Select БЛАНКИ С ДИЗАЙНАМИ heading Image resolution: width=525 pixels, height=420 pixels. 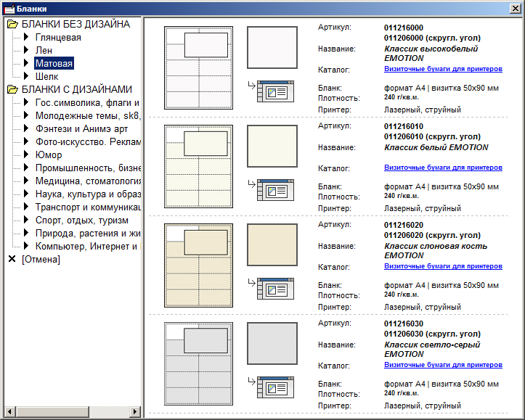pyautogui.click(x=77, y=89)
